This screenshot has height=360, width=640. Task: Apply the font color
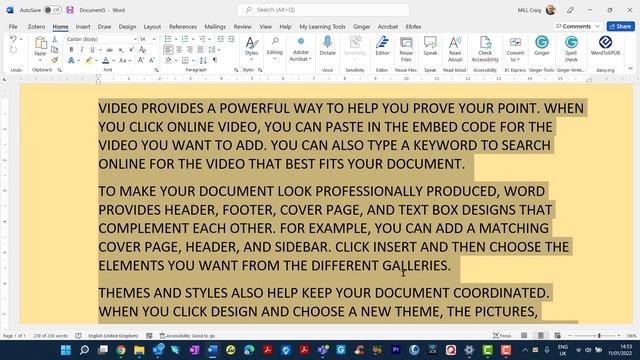105,60
